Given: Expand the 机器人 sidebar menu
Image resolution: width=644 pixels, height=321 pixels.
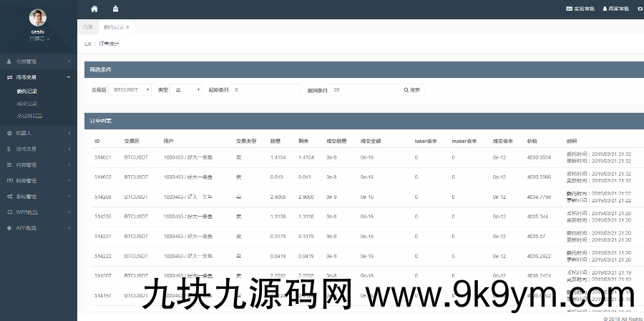Looking at the screenshot, I should point(38,133).
